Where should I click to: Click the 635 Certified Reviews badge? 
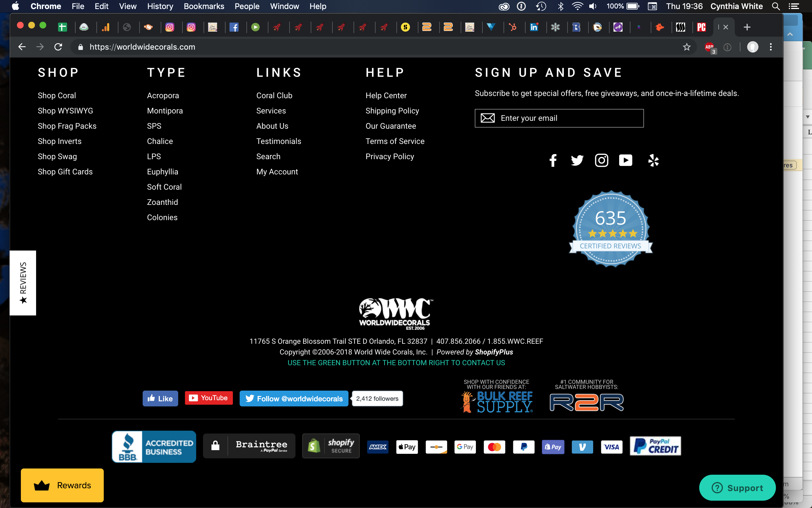point(611,229)
